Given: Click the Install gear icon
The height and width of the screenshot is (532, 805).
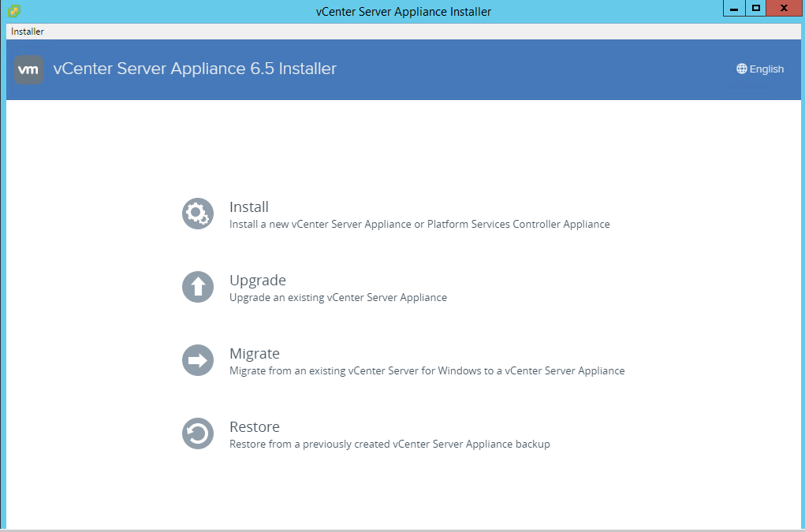Looking at the screenshot, I should pyautogui.click(x=198, y=214).
